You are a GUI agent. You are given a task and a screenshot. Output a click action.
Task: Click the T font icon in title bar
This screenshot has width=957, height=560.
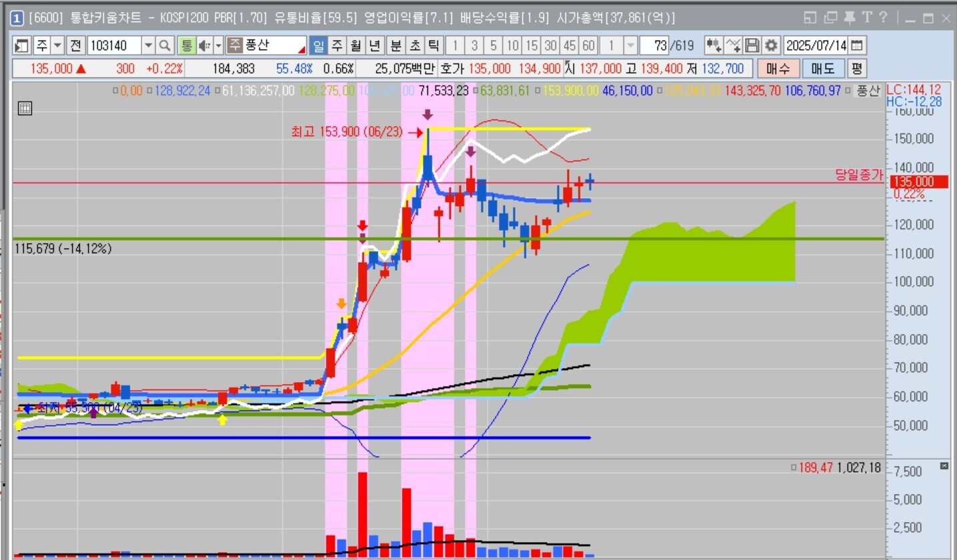point(867,18)
